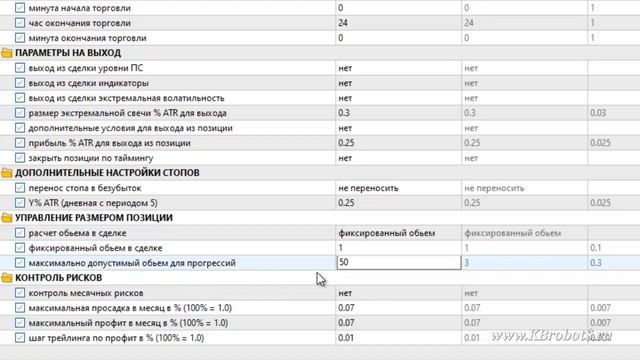
Task: Toggle checkbox for расчет обьема в сделке
Action: (20, 233)
